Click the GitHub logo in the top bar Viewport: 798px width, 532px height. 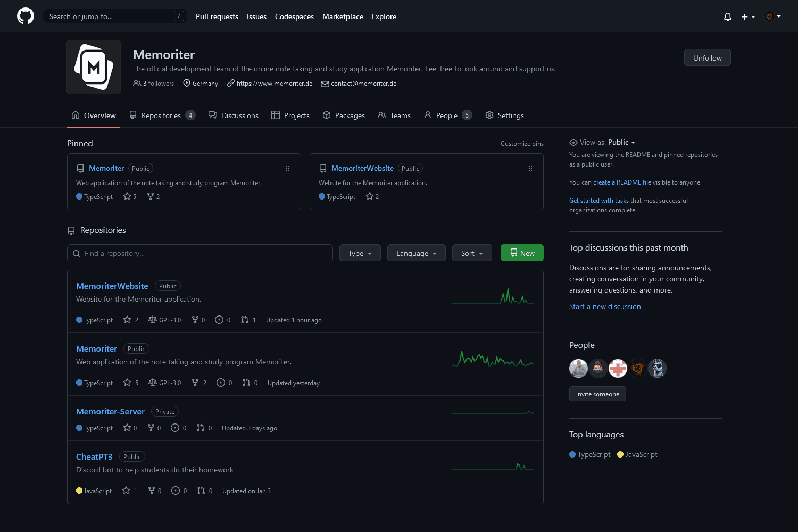[25, 16]
